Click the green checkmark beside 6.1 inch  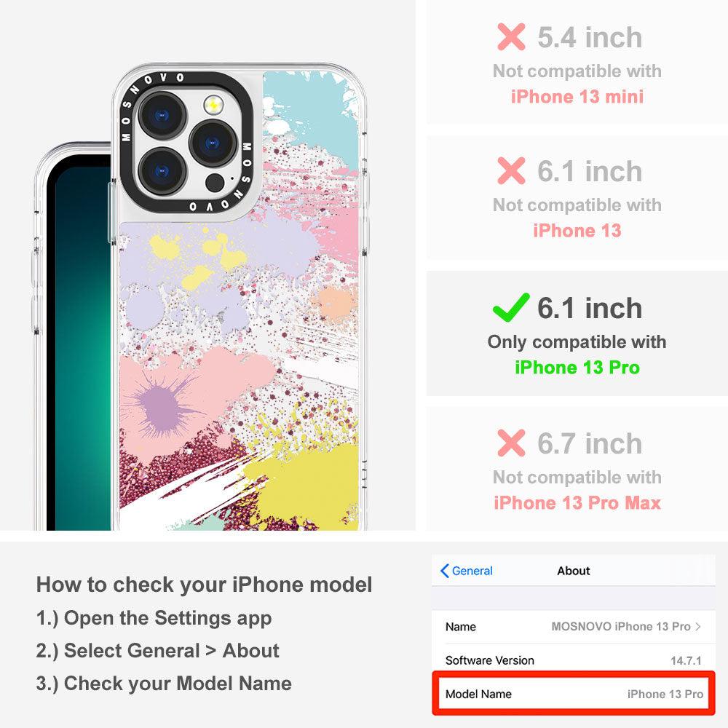(511, 307)
